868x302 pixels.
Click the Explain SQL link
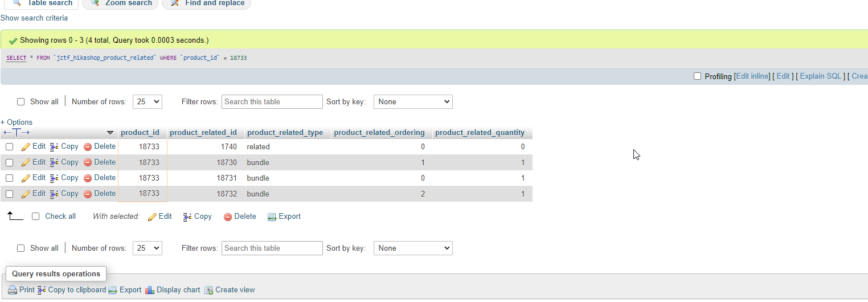pos(820,76)
